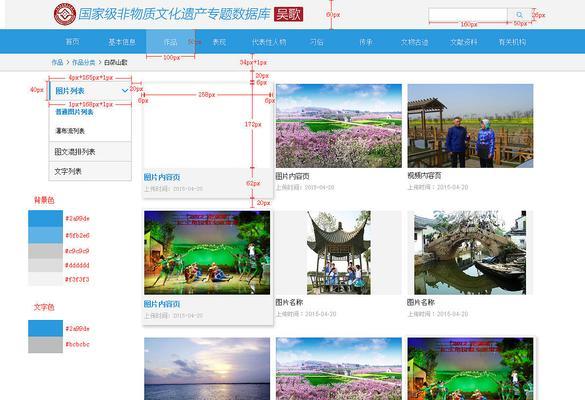
Task: Open the 首页 navigation tab
Action: tap(72, 42)
